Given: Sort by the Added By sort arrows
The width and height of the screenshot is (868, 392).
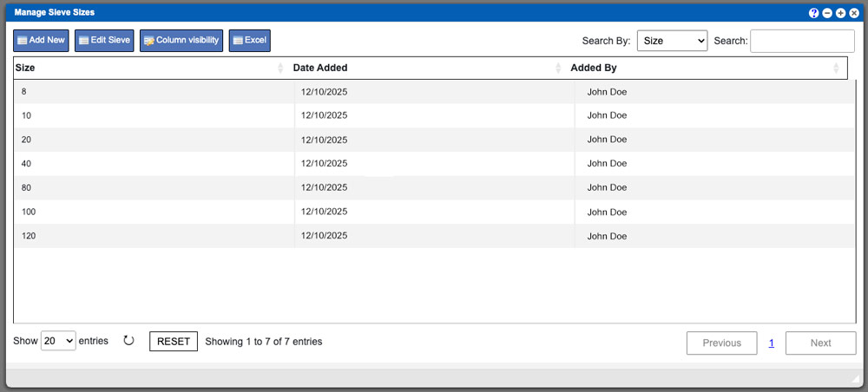Looking at the screenshot, I should click(x=836, y=69).
